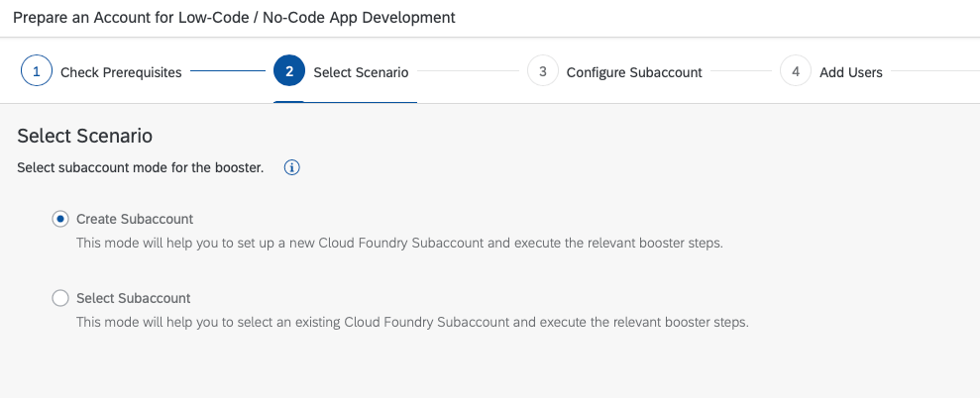This screenshot has width=980, height=398.
Task: Click the Select Subaccount option label text
Action: [134, 299]
